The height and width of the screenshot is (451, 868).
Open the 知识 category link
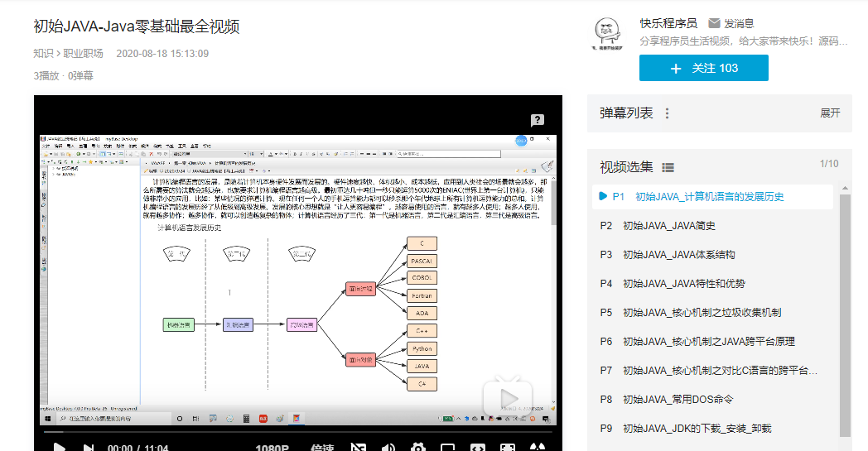coord(43,53)
